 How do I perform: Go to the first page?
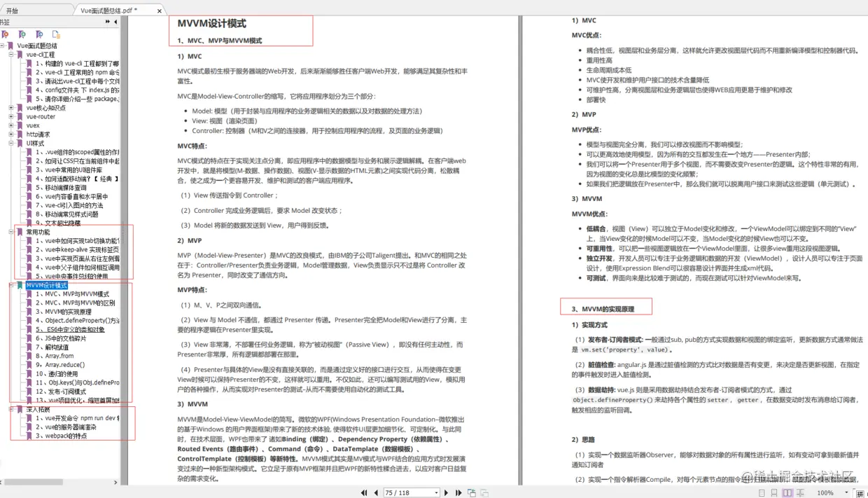(364, 492)
